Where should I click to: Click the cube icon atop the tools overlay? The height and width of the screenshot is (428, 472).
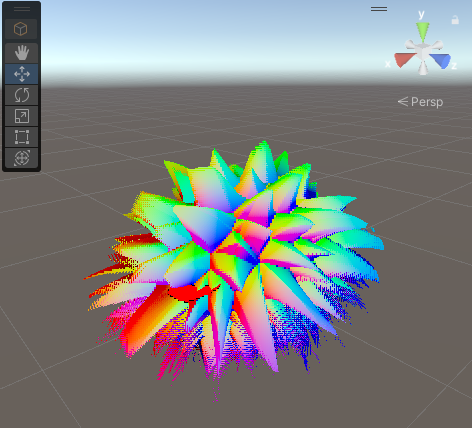[x=21, y=29]
